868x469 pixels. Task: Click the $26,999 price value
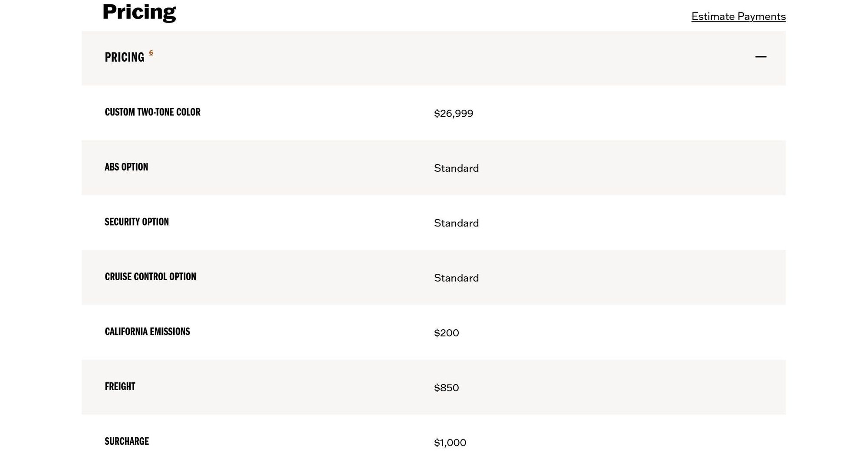click(x=453, y=114)
